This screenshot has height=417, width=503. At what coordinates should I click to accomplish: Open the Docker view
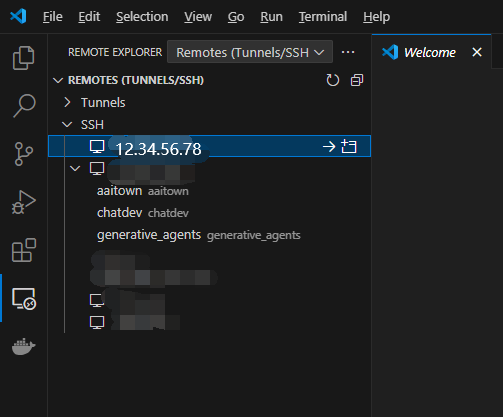pos(23,346)
